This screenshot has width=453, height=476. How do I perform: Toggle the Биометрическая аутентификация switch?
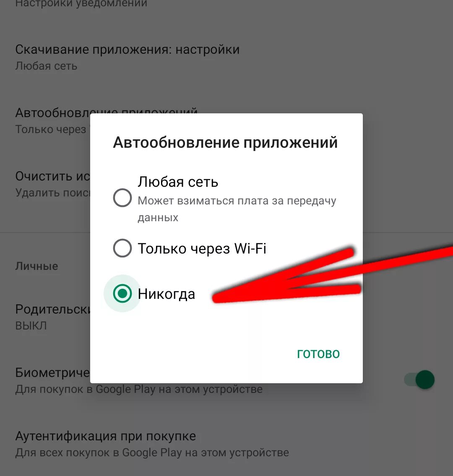point(419,380)
